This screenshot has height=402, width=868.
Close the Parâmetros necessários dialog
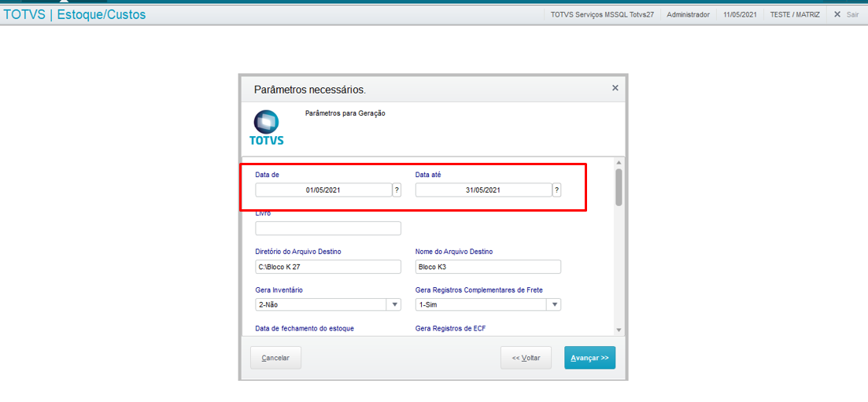point(615,88)
